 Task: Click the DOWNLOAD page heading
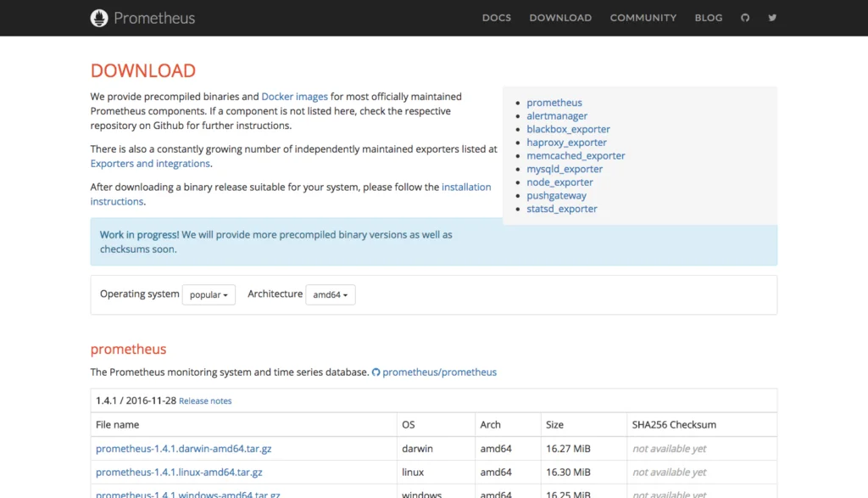[x=142, y=71]
